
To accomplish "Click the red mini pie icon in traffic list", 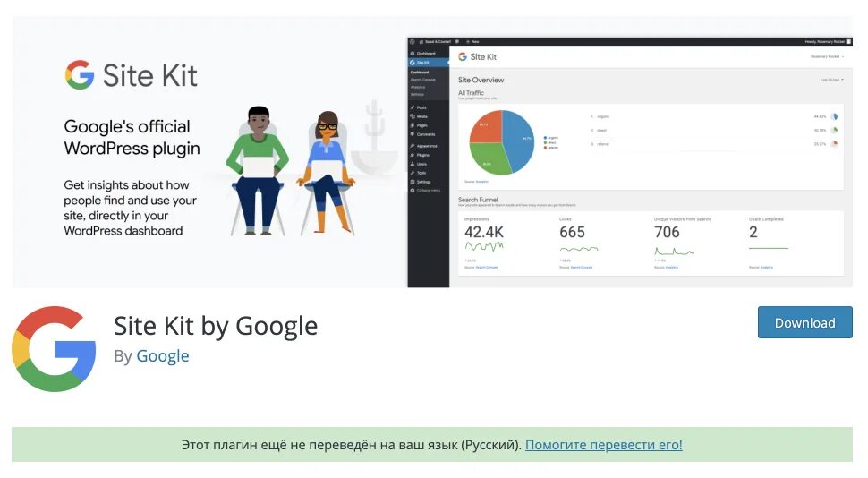I will click(x=834, y=144).
